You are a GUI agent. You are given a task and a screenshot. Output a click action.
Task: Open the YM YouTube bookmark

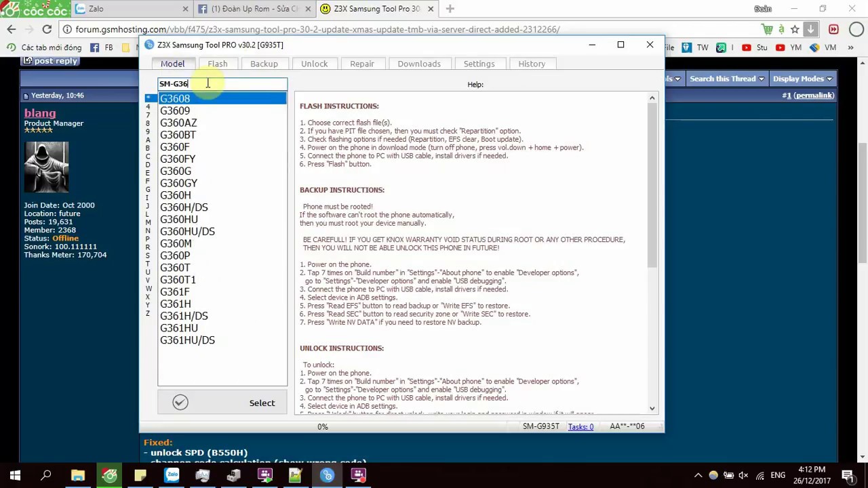click(789, 47)
